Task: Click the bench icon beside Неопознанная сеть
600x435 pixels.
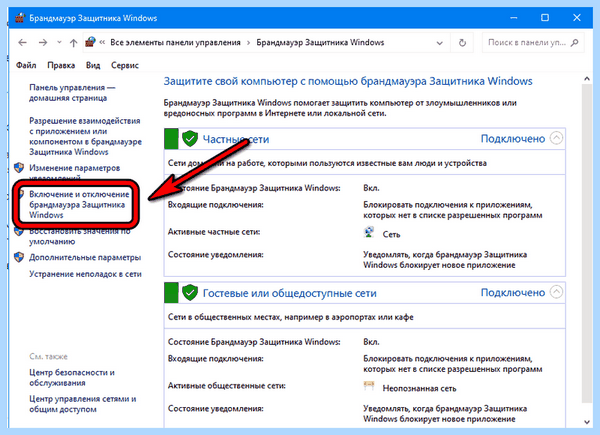Action: click(x=369, y=386)
